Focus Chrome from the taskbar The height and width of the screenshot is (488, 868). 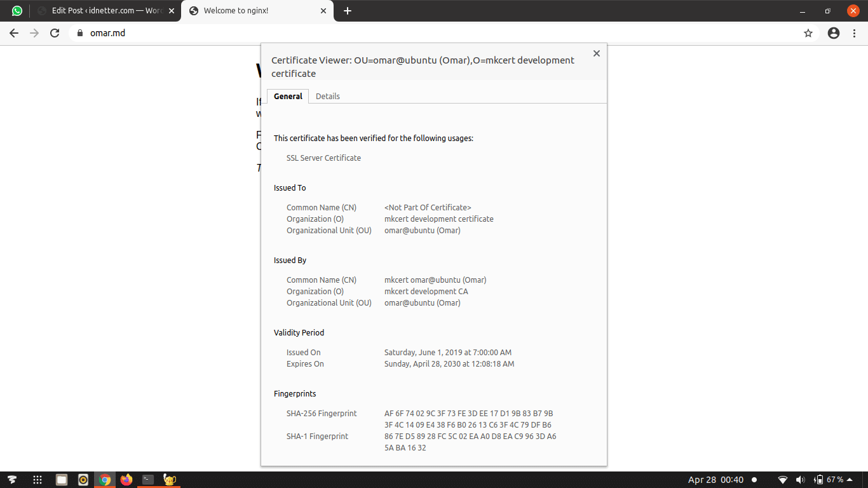click(x=105, y=480)
